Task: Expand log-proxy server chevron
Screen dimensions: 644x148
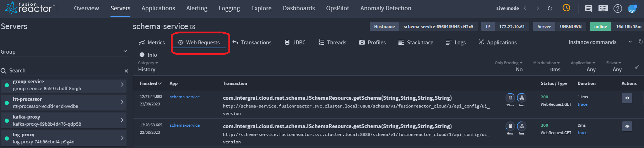Action: [x=122, y=138]
